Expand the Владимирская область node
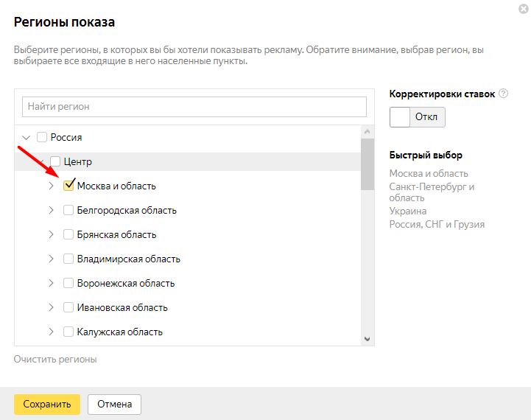531x420 pixels. point(51,259)
